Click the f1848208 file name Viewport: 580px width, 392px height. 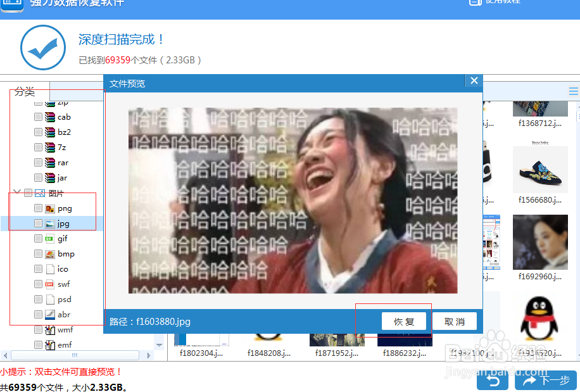coord(269,353)
